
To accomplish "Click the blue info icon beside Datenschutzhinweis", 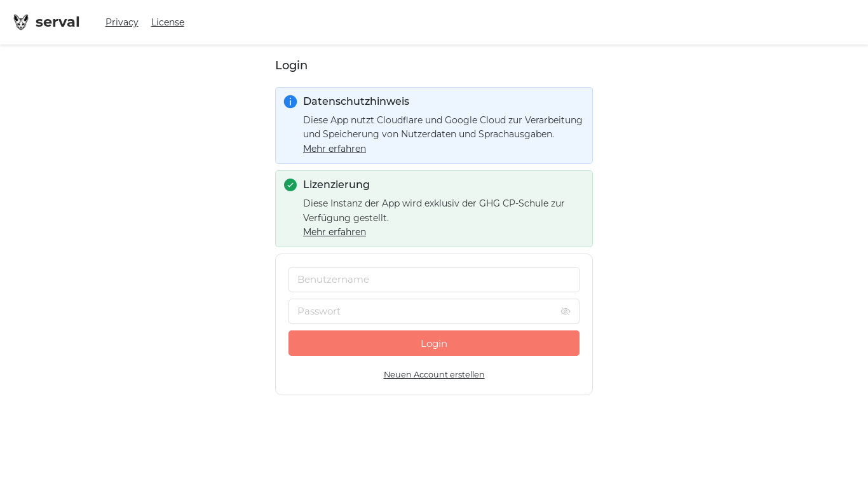I will point(290,102).
